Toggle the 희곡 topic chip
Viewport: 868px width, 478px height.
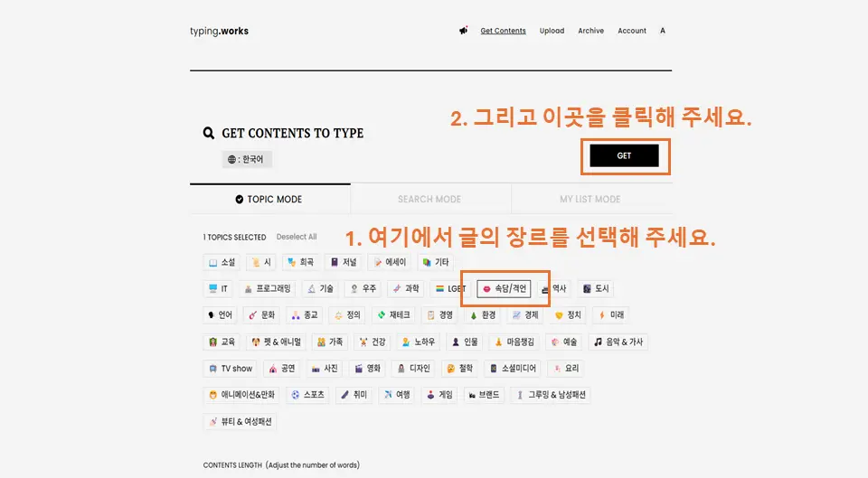tap(300, 262)
